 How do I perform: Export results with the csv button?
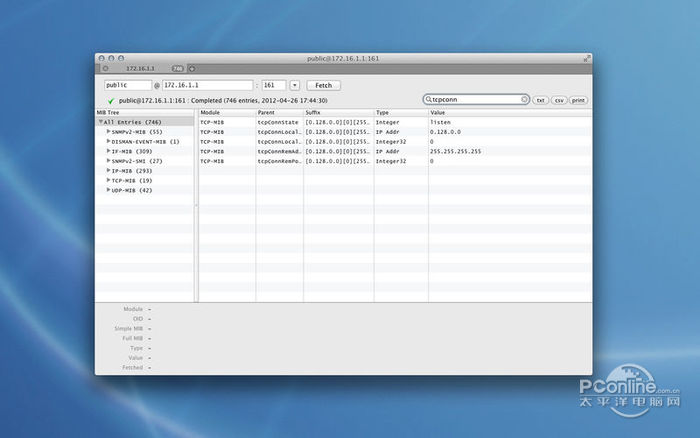[x=559, y=100]
